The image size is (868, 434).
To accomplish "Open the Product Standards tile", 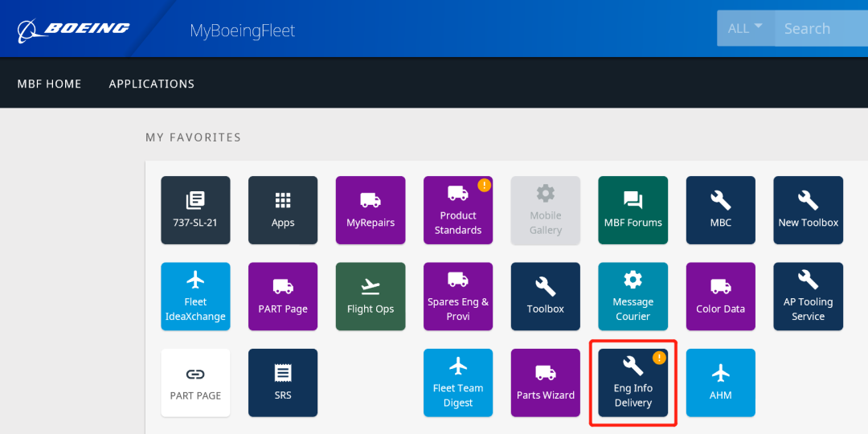I will click(458, 211).
